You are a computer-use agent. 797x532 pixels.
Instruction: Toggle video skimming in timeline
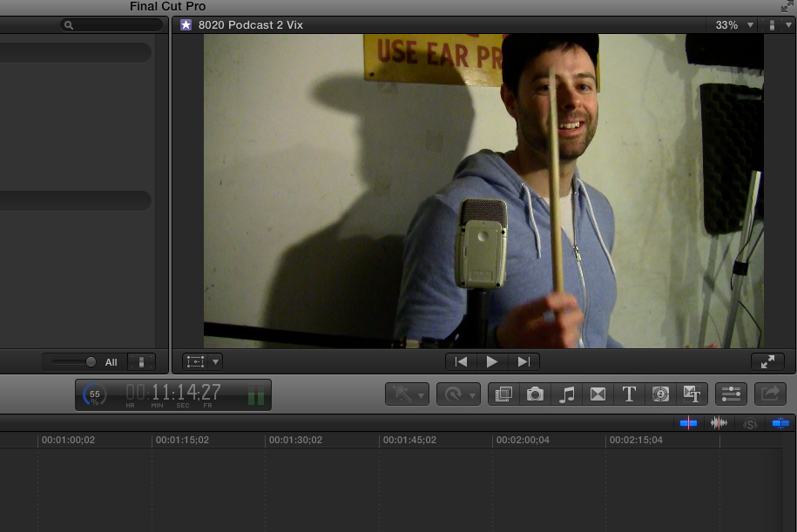[689, 423]
